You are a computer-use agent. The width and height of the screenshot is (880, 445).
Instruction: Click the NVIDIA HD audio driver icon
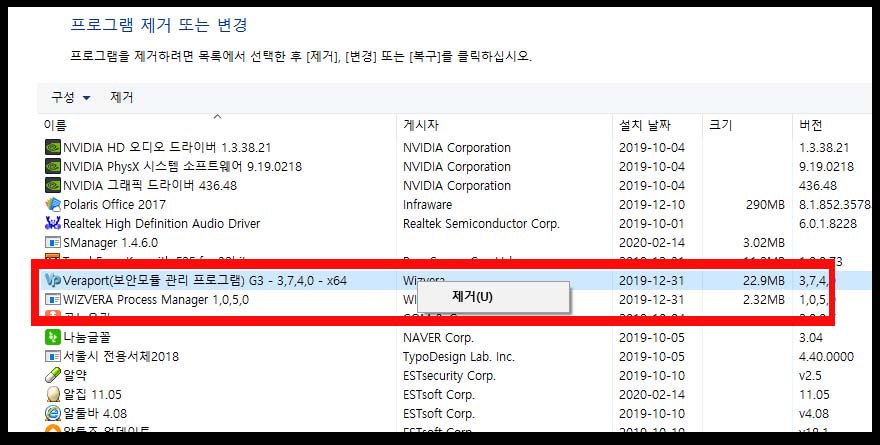pos(52,148)
